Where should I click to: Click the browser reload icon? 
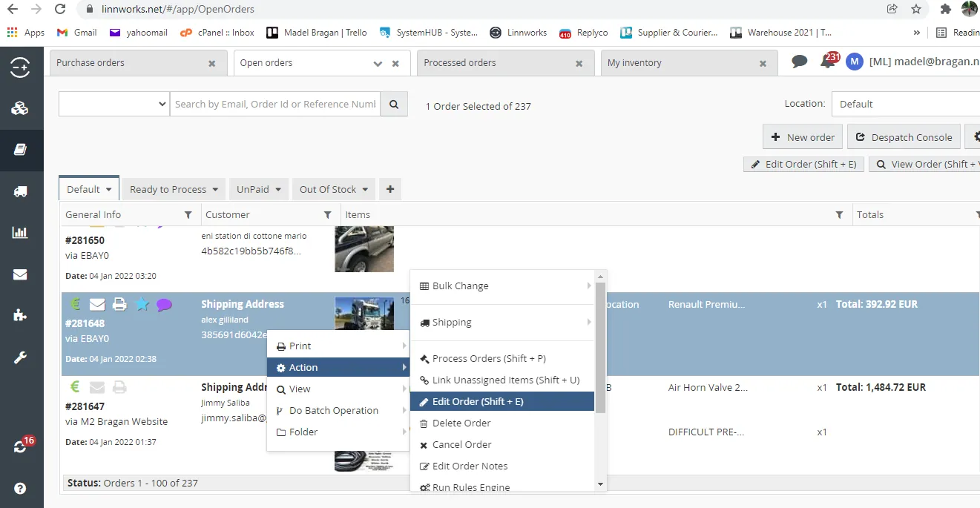click(60, 10)
